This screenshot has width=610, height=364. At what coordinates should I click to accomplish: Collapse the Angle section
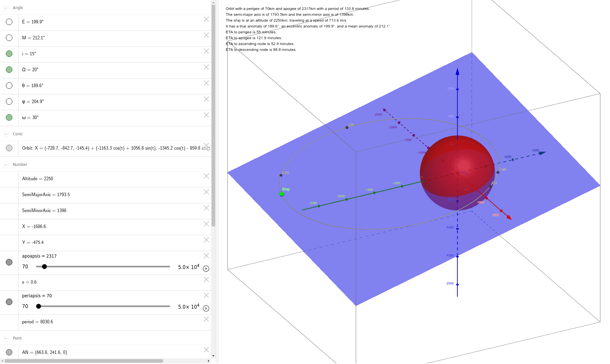pos(5,7)
